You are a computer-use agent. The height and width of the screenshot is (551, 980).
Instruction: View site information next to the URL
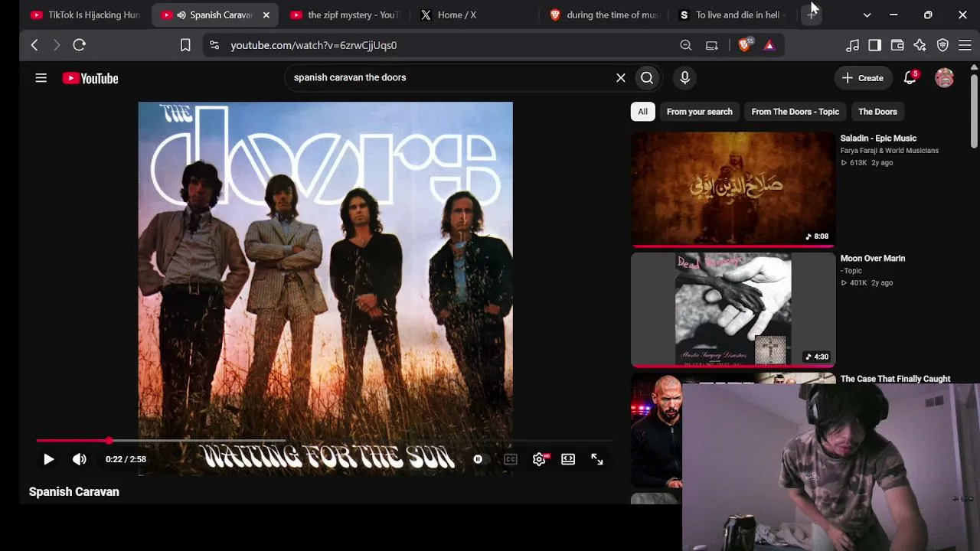[214, 45]
